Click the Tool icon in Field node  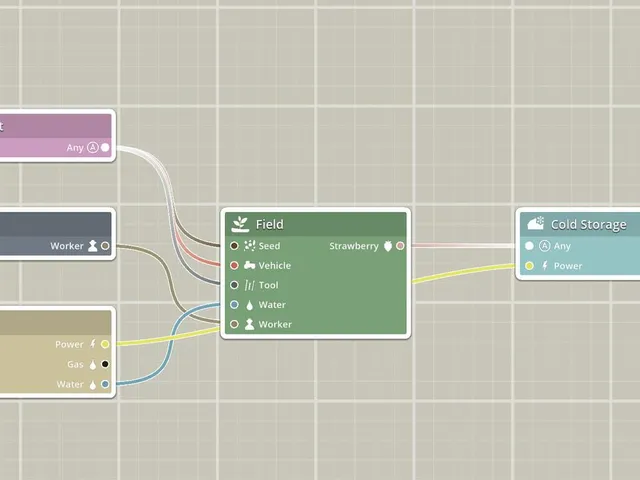click(x=249, y=285)
